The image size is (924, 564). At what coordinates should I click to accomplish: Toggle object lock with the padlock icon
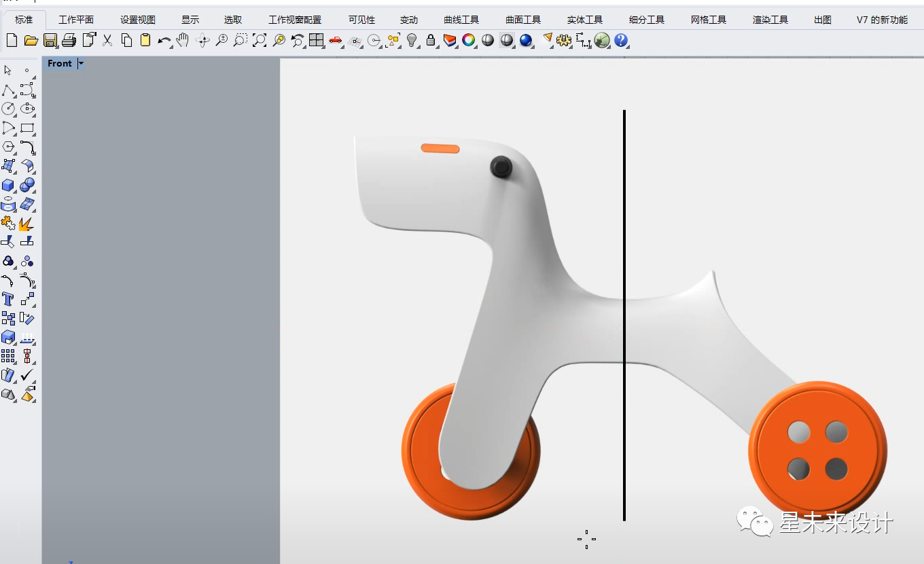(430, 41)
